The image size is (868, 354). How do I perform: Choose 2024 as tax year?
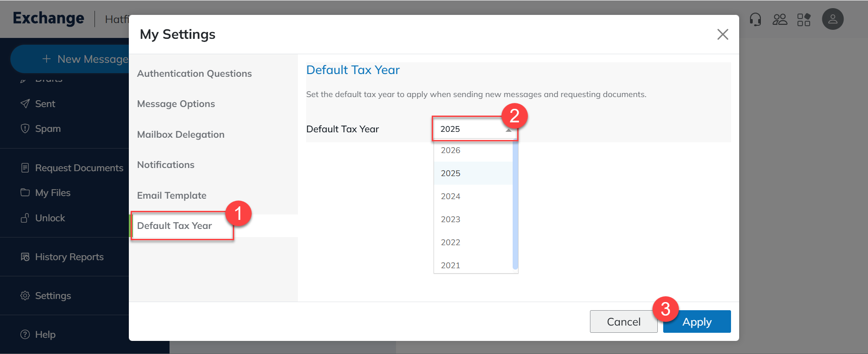(473, 196)
